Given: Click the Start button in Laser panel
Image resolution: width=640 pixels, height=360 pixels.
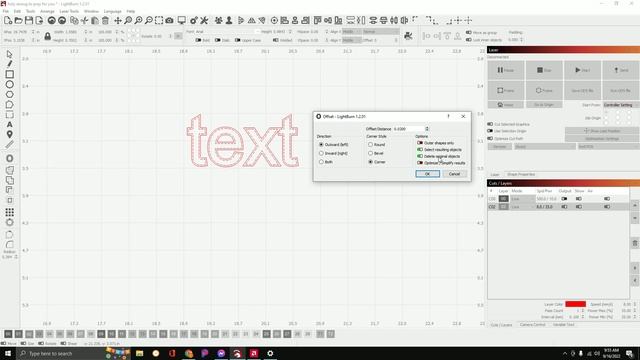Looking at the screenshot, I should (582, 70).
